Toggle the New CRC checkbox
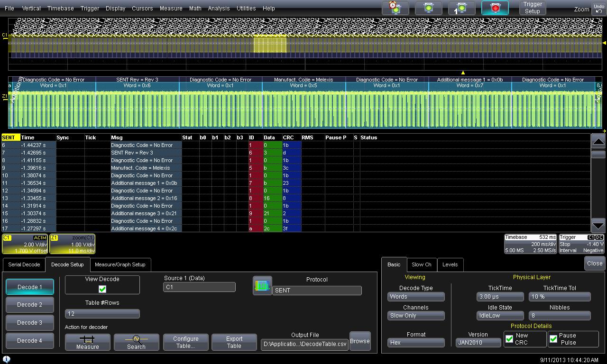 (x=509, y=339)
